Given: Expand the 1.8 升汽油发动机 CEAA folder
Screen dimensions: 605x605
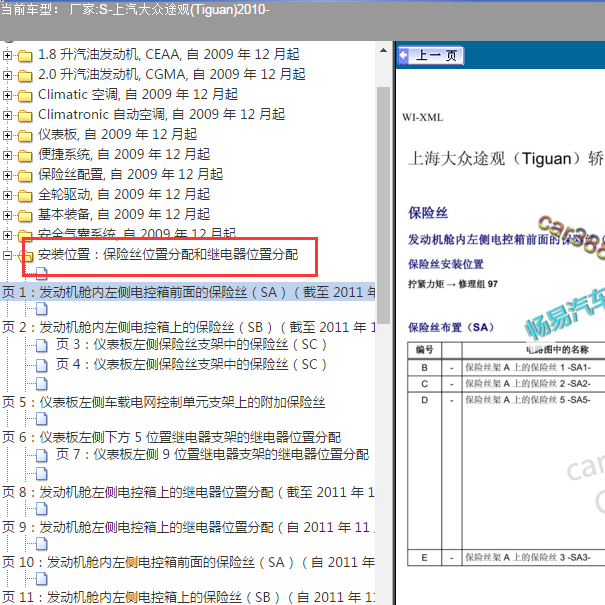Looking at the screenshot, I should click(x=7, y=55).
